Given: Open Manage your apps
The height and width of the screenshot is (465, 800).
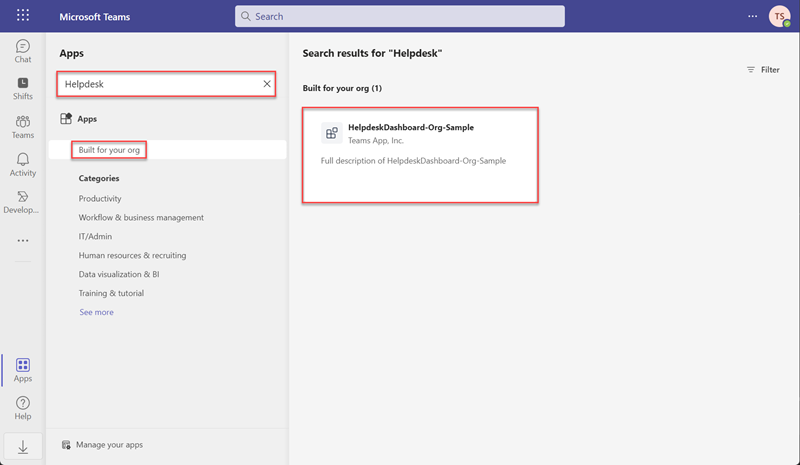Looking at the screenshot, I should pos(102,445).
